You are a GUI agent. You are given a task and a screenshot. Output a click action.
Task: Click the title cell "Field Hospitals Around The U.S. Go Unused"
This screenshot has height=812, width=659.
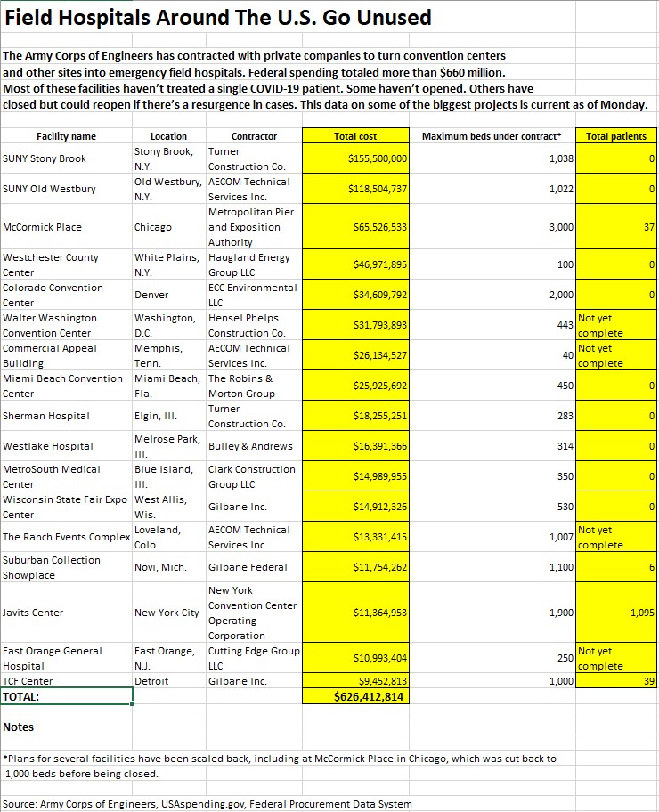click(218, 18)
